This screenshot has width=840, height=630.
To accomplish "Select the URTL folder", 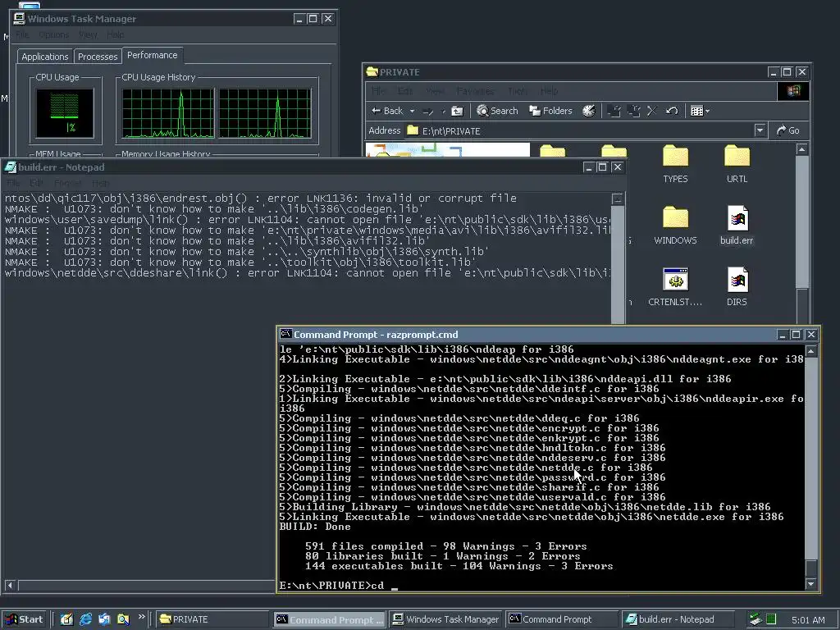I will (737, 164).
